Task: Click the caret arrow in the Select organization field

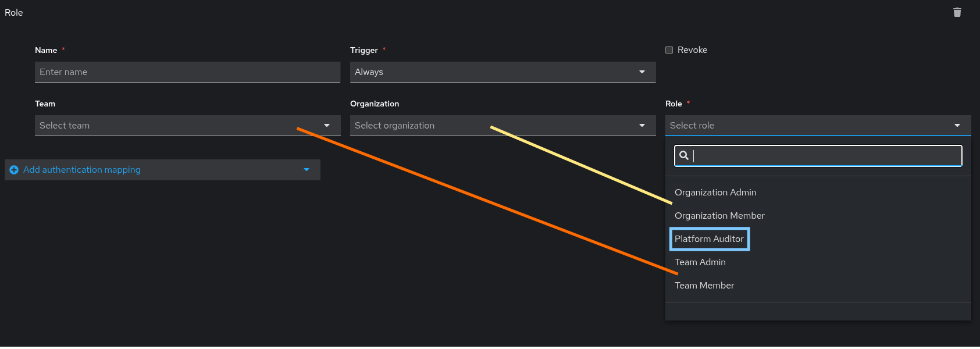Action: tap(642, 126)
